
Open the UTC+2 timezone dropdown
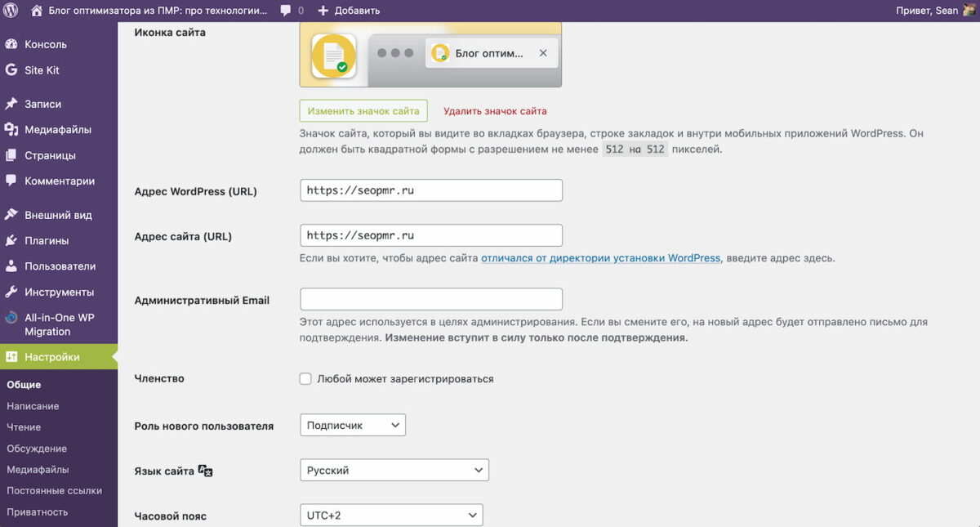click(391, 516)
